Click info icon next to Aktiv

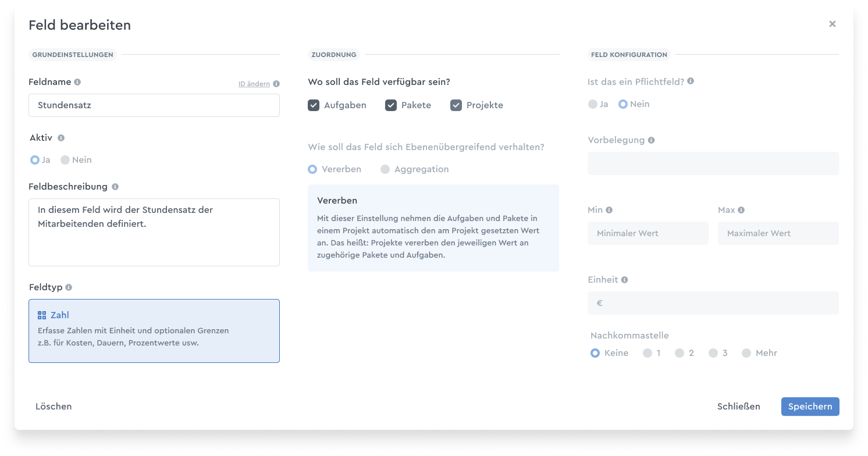click(x=61, y=138)
